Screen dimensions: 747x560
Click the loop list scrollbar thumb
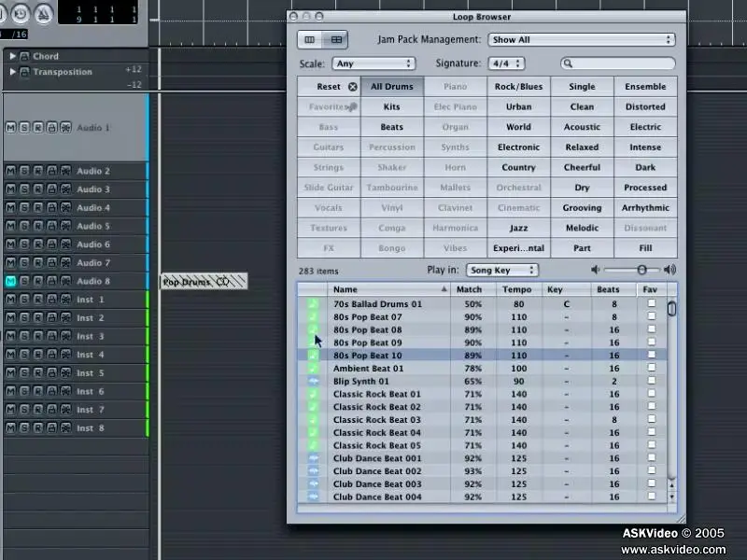(x=671, y=309)
